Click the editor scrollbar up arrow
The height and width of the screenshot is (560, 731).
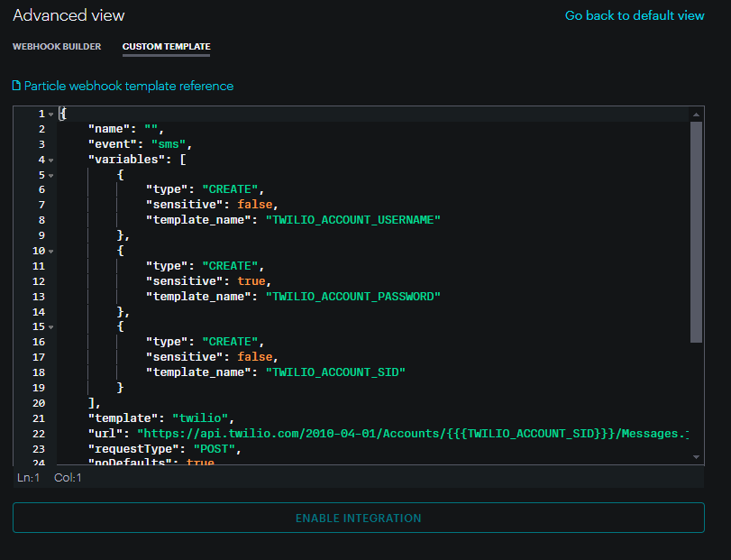point(696,115)
